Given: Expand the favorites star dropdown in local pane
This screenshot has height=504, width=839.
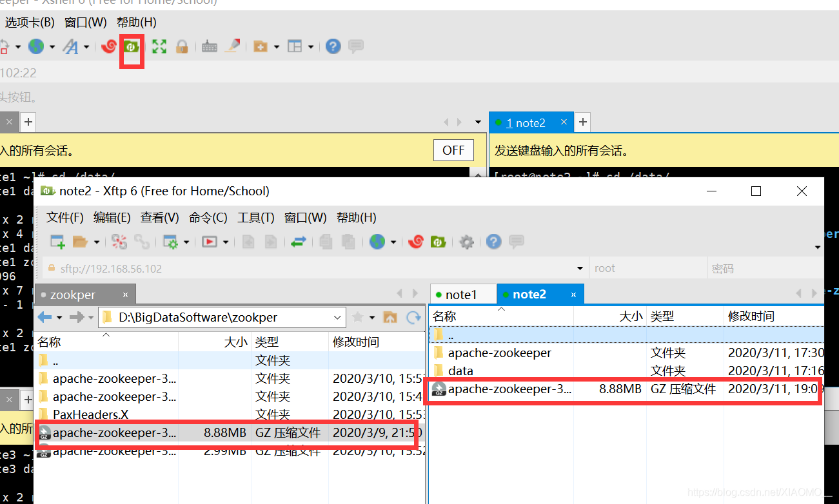Looking at the screenshot, I should (x=373, y=317).
